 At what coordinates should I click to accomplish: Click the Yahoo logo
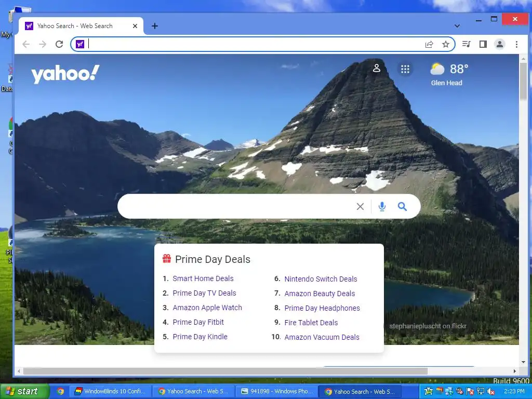(65, 74)
